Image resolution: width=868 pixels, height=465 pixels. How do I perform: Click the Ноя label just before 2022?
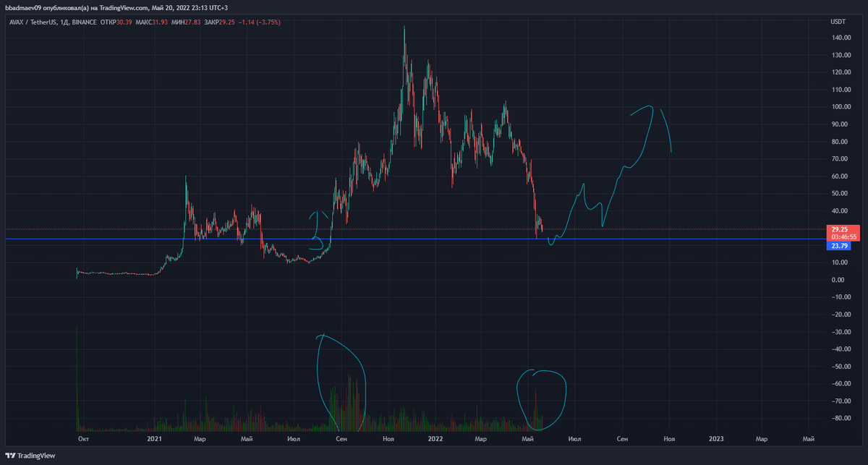(388, 439)
